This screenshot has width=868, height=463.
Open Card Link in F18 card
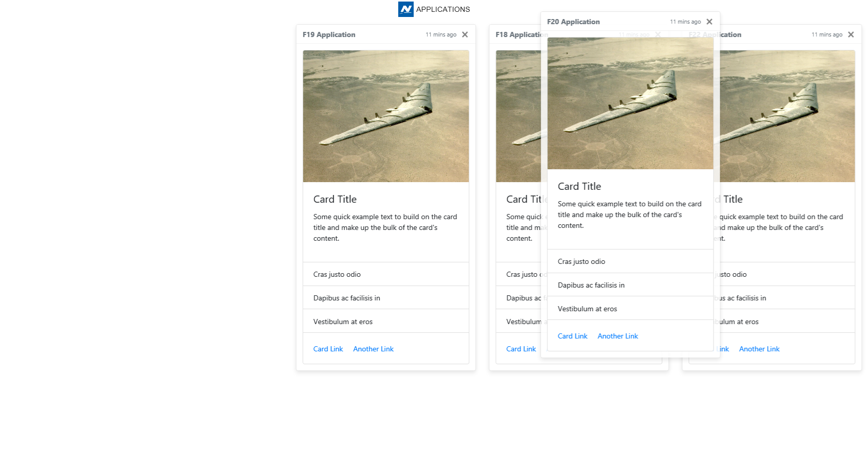[521, 349]
